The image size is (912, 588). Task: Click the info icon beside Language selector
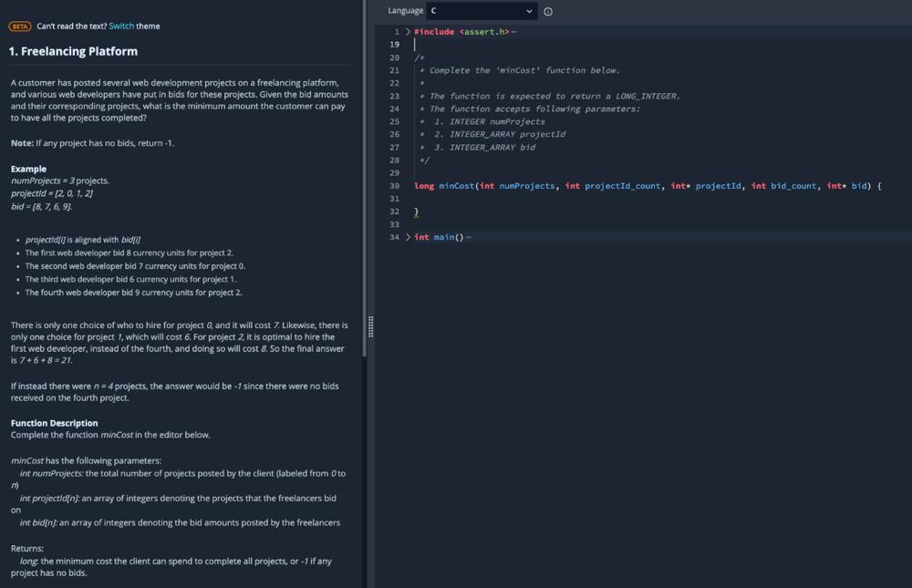(548, 12)
